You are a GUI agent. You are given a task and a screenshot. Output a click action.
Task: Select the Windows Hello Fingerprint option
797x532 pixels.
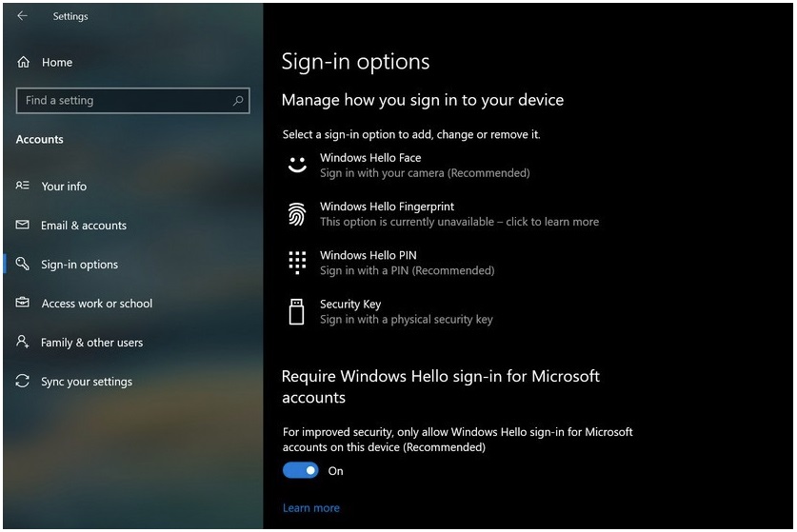coord(443,214)
